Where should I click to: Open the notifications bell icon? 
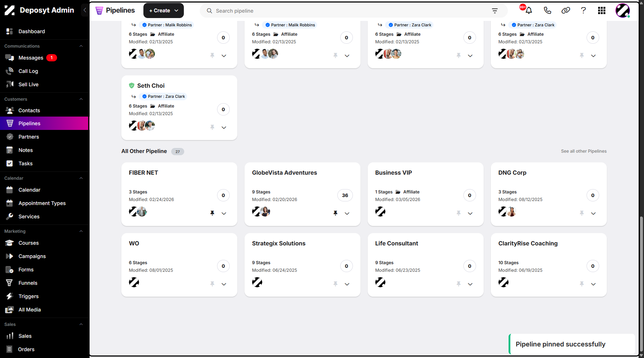pos(528,10)
